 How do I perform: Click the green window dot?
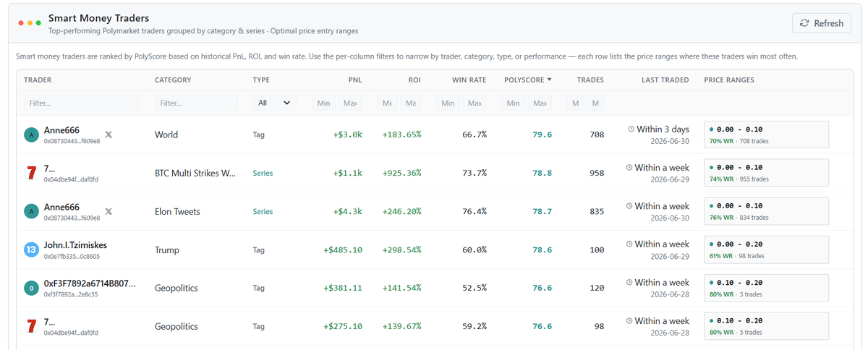(38, 23)
